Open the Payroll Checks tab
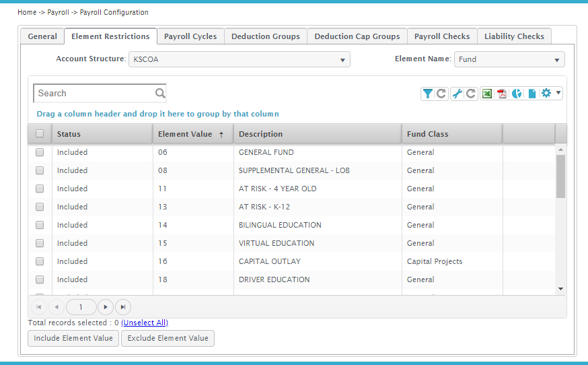 click(x=442, y=36)
